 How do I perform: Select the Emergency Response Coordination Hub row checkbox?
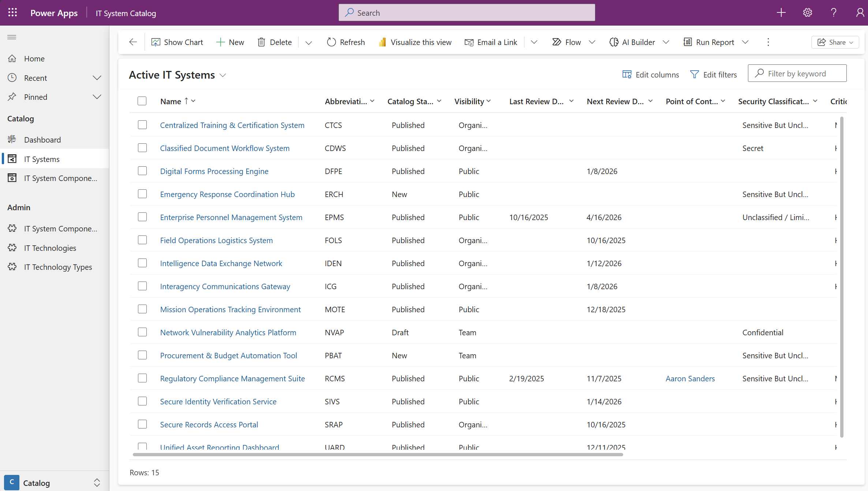[x=142, y=194]
